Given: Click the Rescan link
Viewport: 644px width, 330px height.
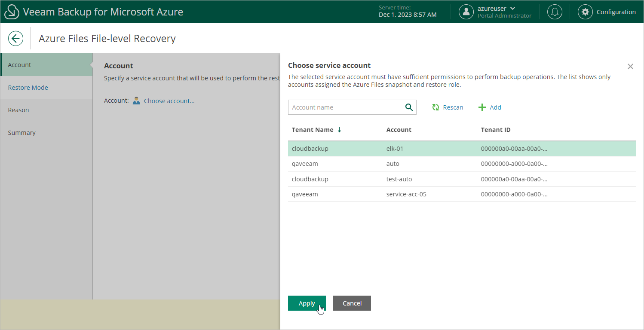Looking at the screenshot, I should point(453,107).
